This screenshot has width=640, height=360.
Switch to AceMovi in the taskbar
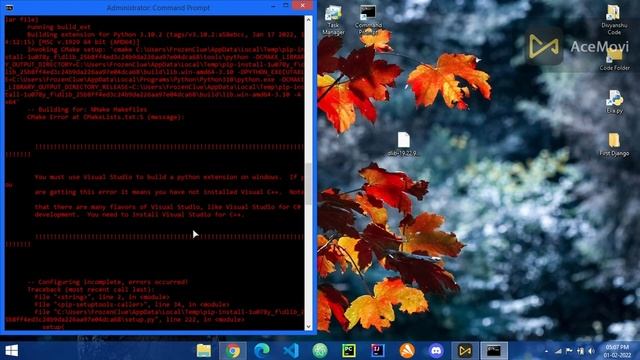coord(465,351)
